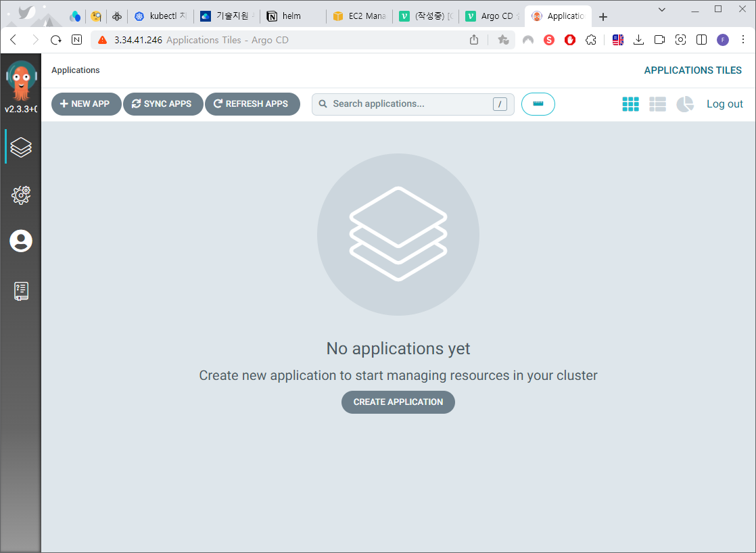Viewport: 756px width, 553px height.
Task: Click the Argo CD octopus logo
Action: coord(21,81)
